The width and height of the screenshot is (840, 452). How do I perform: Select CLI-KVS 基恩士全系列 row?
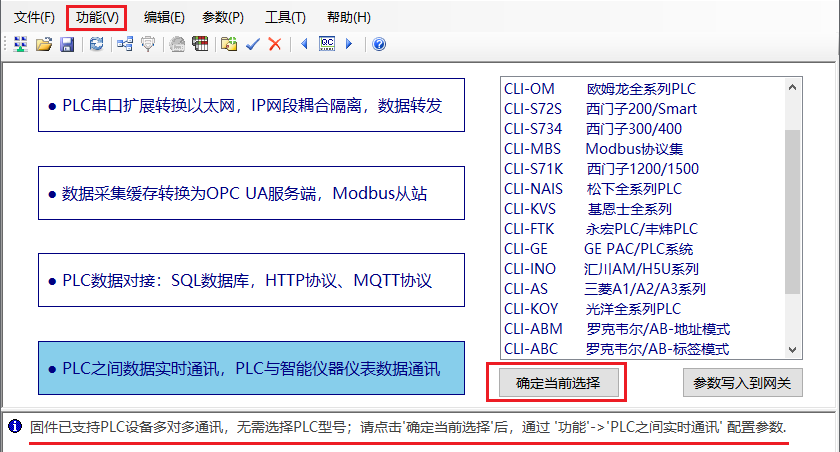click(643, 209)
